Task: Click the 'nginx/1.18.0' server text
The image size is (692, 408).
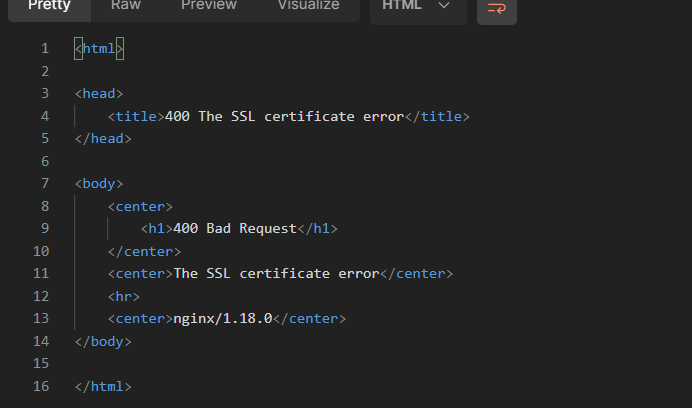Action: click(x=222, y=318)
